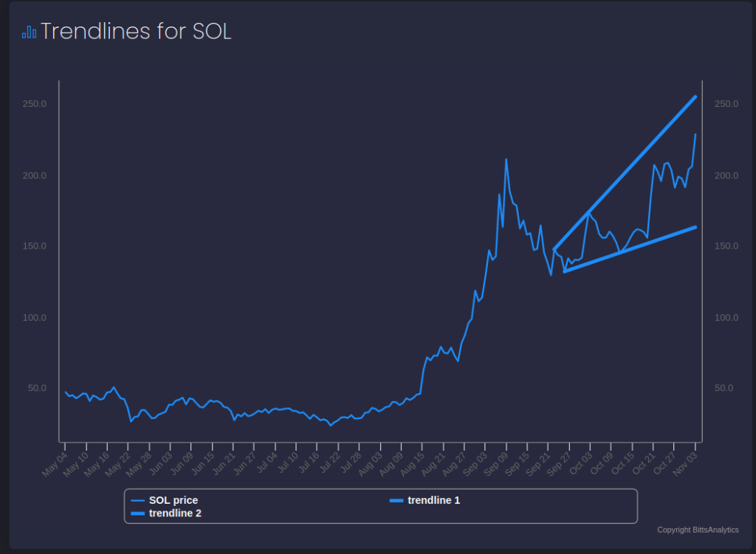Click the 200.0 label on right axis
Viewport: 756px width, 554px height.
pyautogui.click(x=726, y=176)
